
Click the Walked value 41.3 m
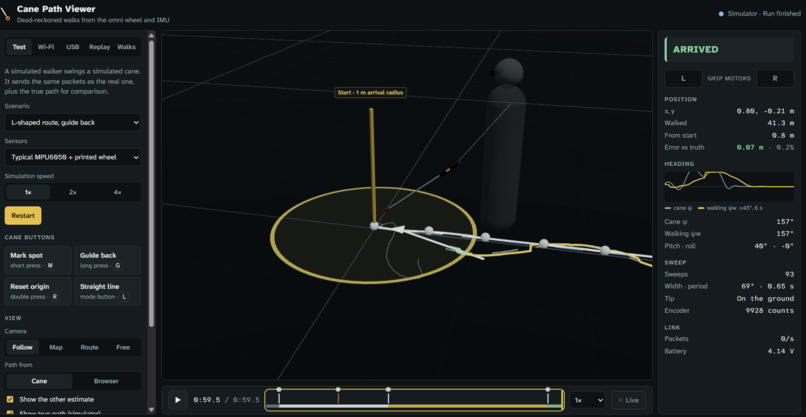[x=779, y=123]
